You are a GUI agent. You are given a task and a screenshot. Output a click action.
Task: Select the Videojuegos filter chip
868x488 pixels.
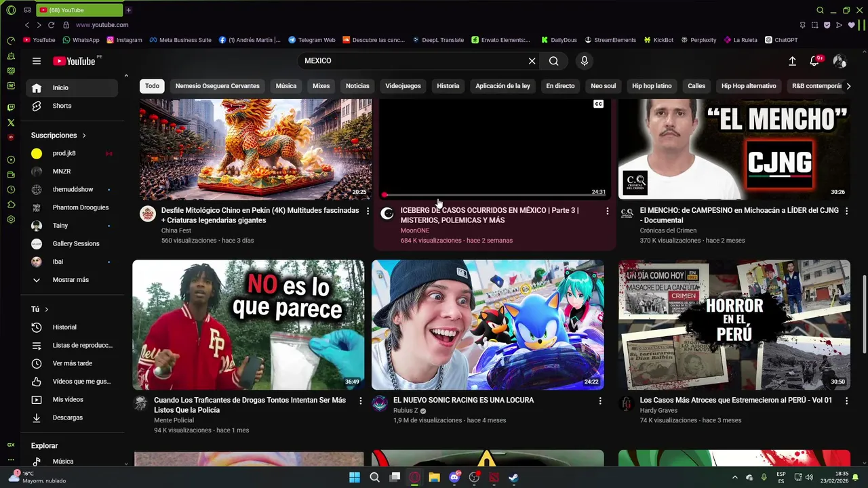pos(403,86)
